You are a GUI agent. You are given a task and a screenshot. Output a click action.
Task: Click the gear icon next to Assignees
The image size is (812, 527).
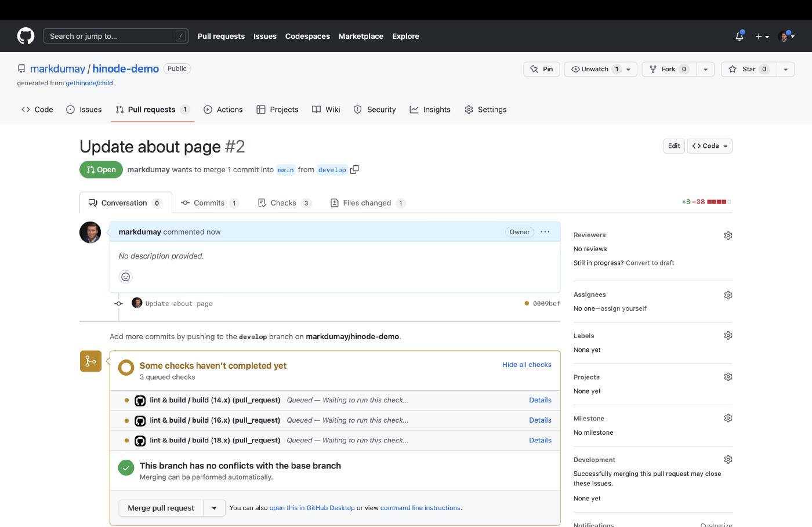(x=728, y=295)
